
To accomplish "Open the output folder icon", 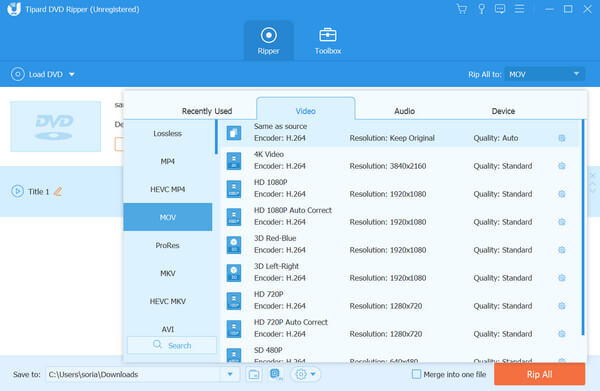I will click(254, 374).
